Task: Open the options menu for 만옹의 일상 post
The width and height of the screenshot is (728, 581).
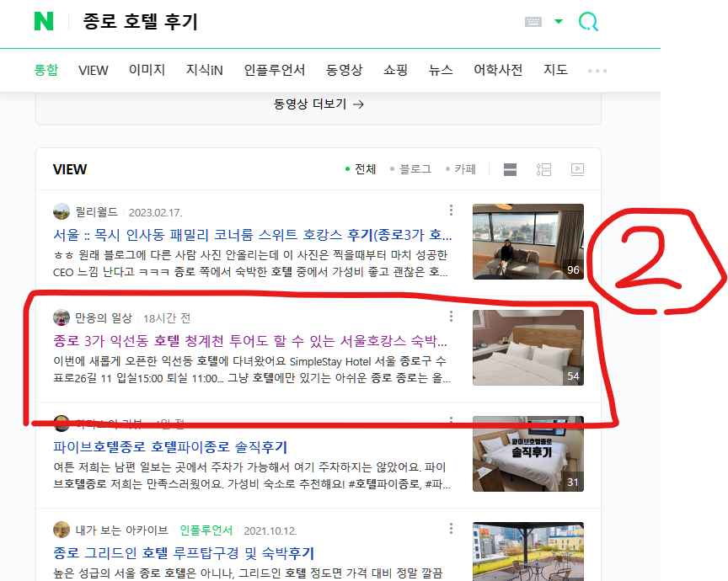Action: pos(451,317)
